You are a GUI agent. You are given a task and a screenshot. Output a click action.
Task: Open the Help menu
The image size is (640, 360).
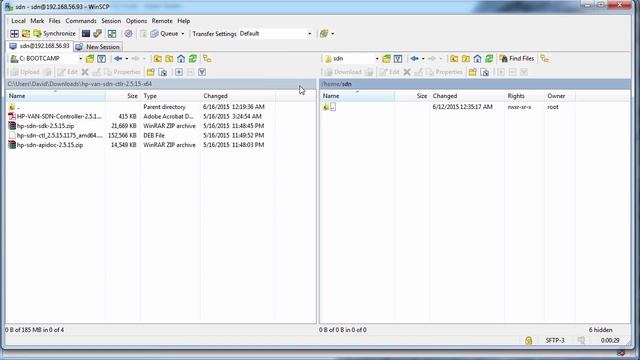184,21
